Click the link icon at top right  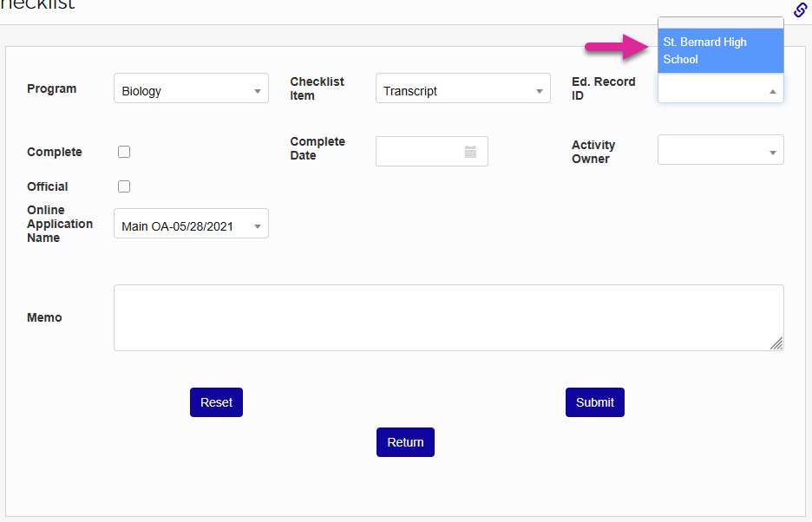pos(801,10)
